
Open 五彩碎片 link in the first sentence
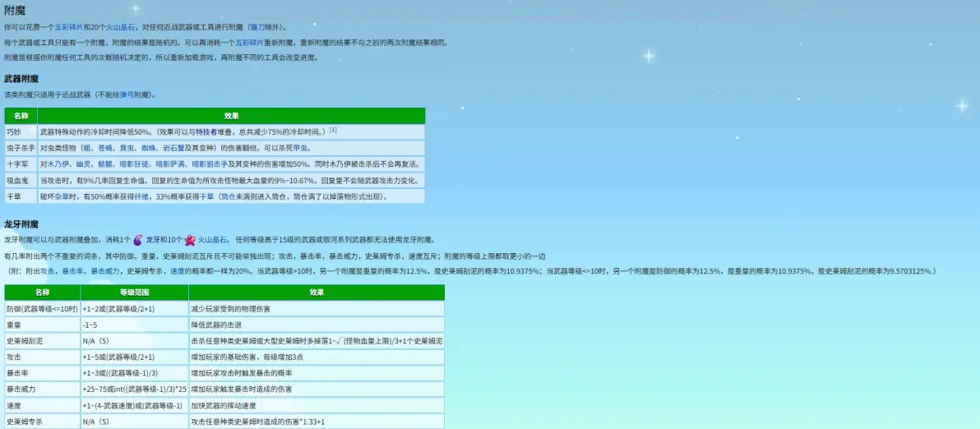point(67,27)
